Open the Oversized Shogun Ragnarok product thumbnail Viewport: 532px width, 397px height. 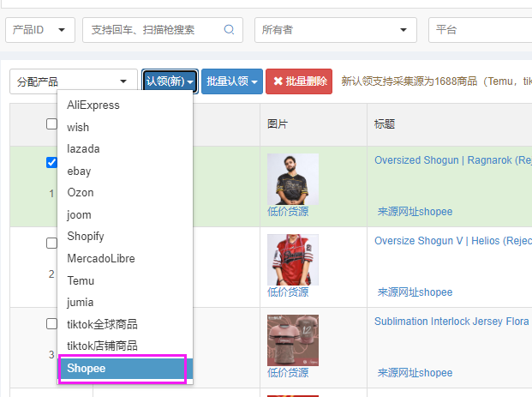pyautogui.click(x=293, y=179)
